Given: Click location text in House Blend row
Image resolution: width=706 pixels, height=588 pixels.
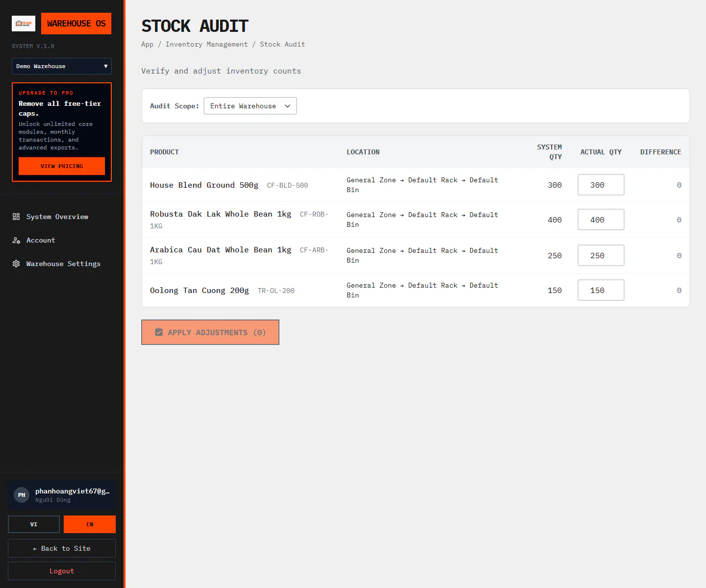Looking at the screenshot, I should [x=423, y=185].
